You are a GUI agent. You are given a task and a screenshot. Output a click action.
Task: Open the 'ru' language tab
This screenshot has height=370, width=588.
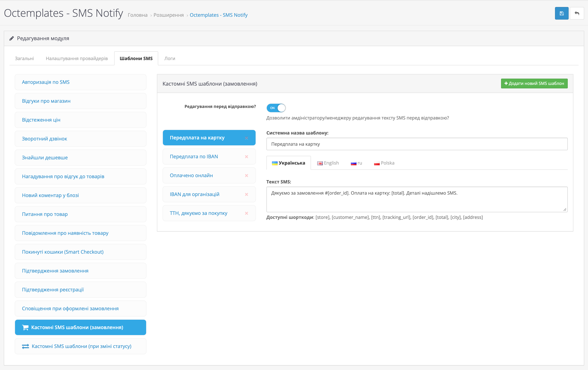coord(356,163)
